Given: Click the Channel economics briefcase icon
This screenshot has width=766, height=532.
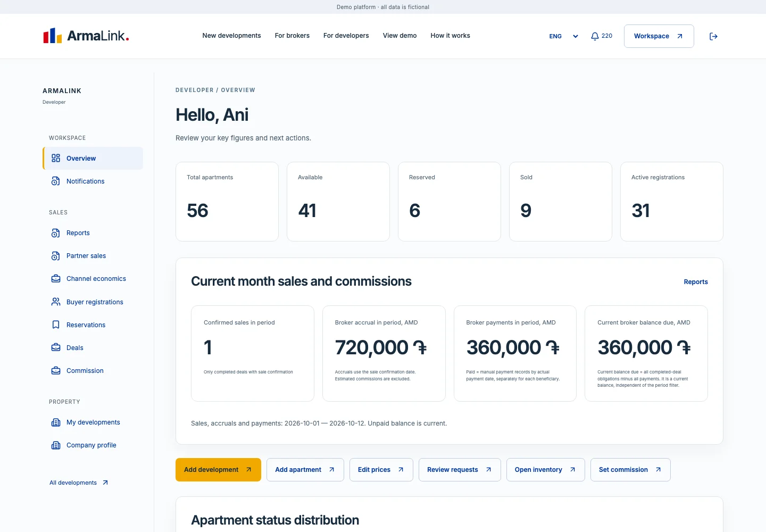Looking at the screenshot, I should tap(56, 279).
